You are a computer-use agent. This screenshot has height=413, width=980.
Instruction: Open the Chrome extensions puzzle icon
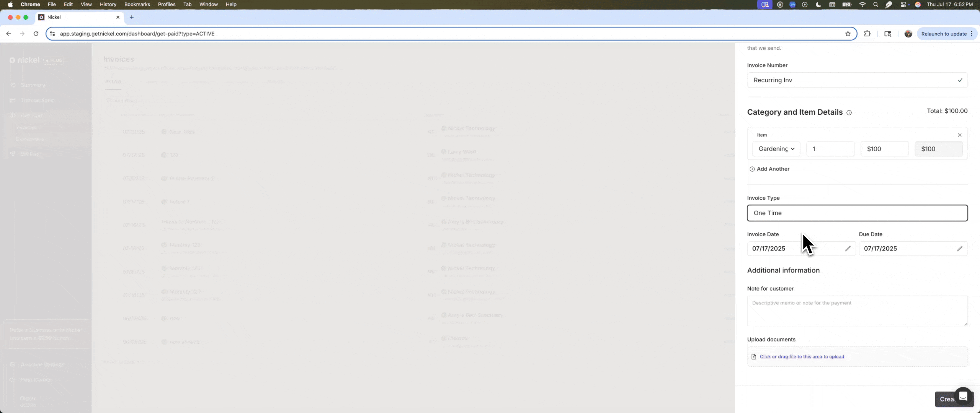pyautogui.click(x=867, y=34)
